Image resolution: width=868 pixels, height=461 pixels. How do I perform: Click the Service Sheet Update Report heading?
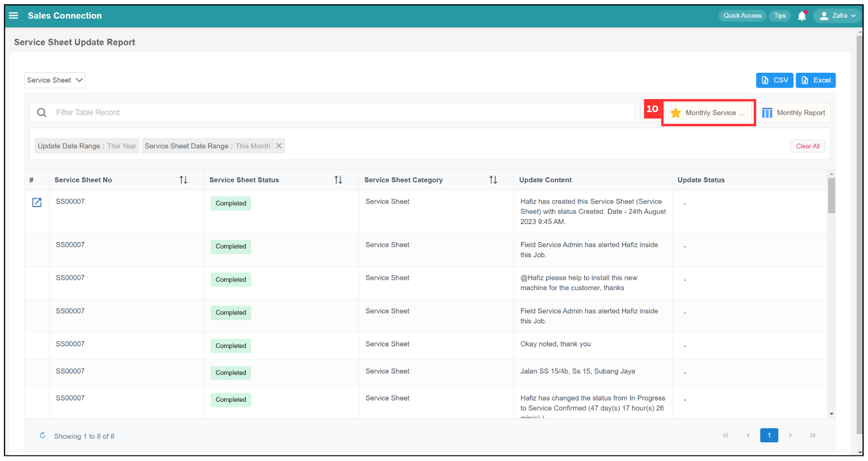tap(74, 42)
